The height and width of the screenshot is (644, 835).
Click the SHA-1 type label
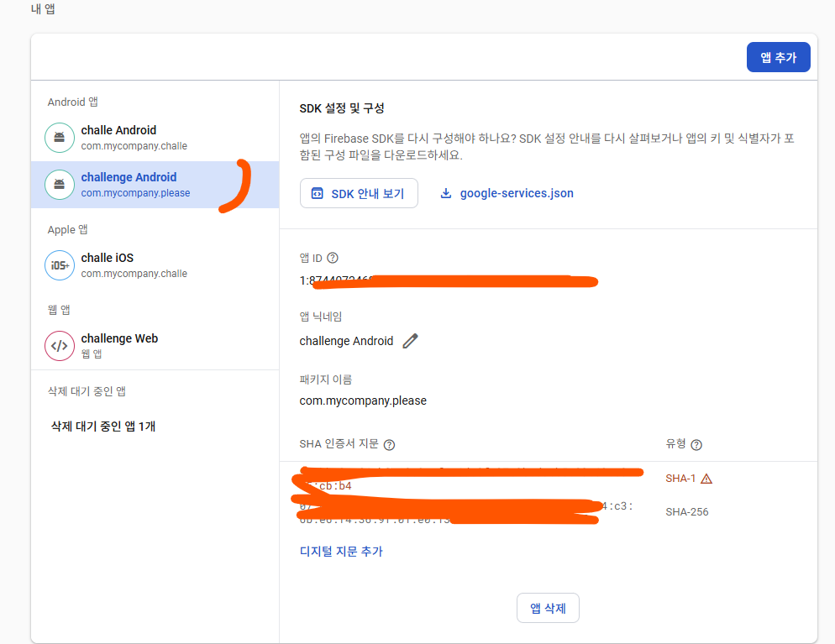click(x=680, y=479)
